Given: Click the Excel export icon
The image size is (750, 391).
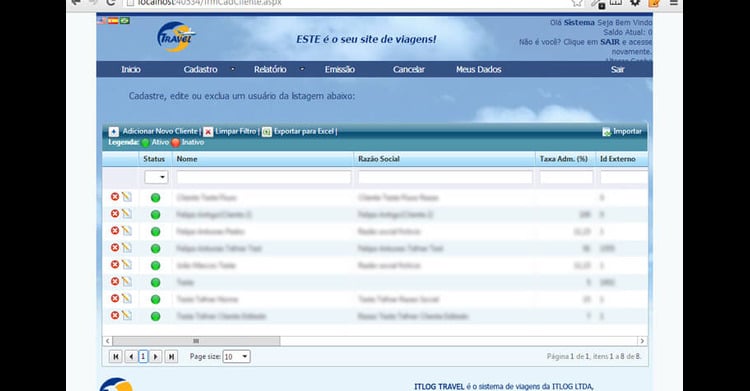Looking at the screenshot, I should point(267,132).
